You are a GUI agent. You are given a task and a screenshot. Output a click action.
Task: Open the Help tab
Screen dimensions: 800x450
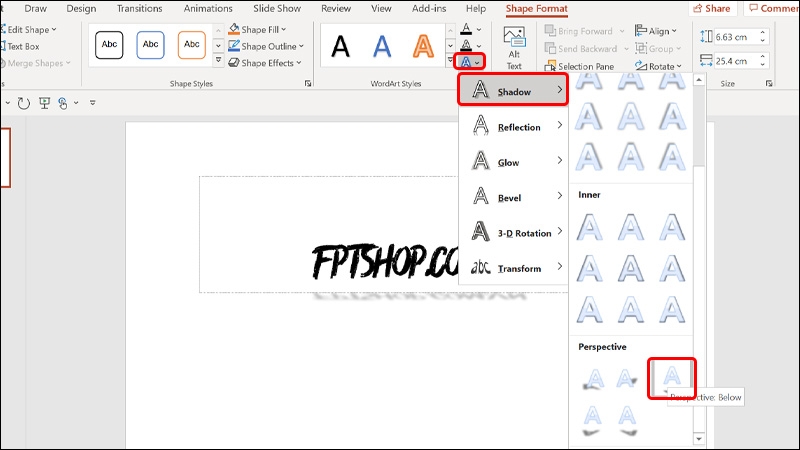[x=476, y=9]
